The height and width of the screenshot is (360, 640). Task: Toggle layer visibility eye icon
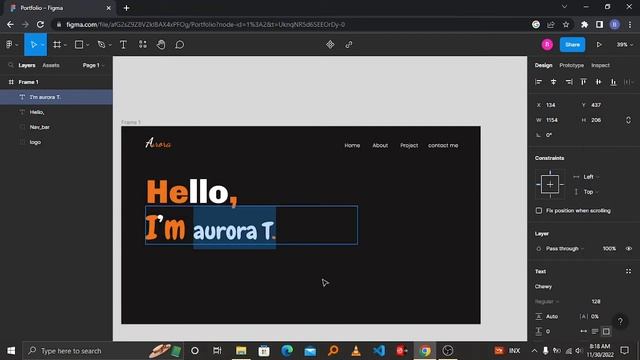tap(628, 249)
